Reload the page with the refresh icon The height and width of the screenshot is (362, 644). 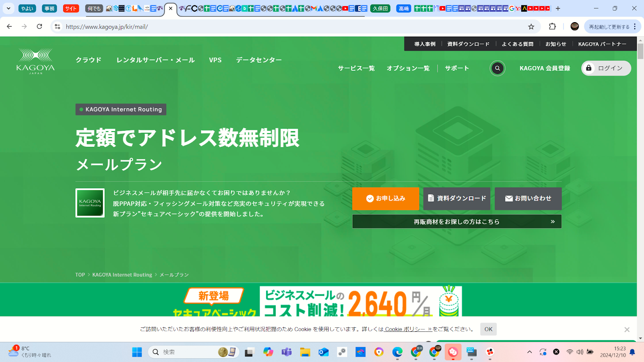pyautogui.click(x=39, y=27)
